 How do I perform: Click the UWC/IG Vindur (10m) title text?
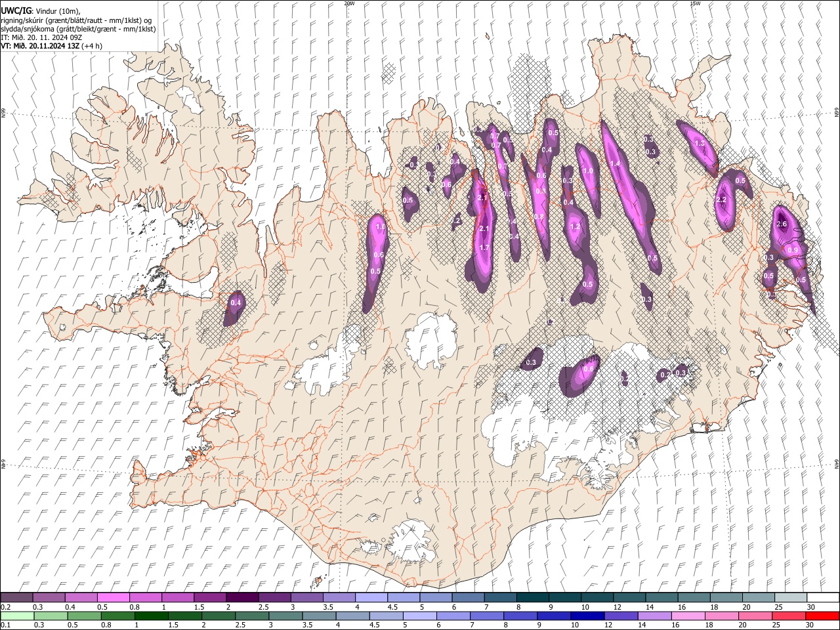click(41, 10)
